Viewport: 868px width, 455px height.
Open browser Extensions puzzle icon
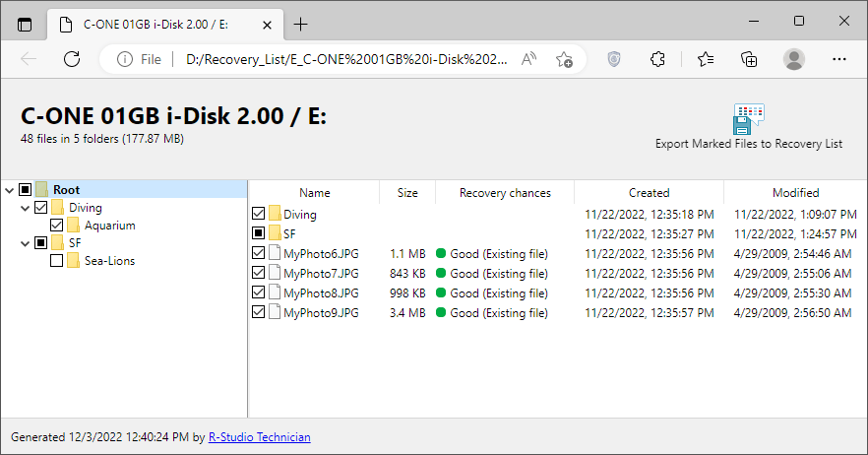click(658, 59)
